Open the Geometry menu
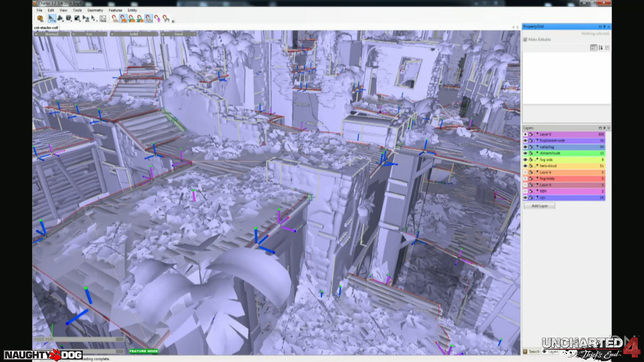 pyautogui.click(x=95, y=10)
